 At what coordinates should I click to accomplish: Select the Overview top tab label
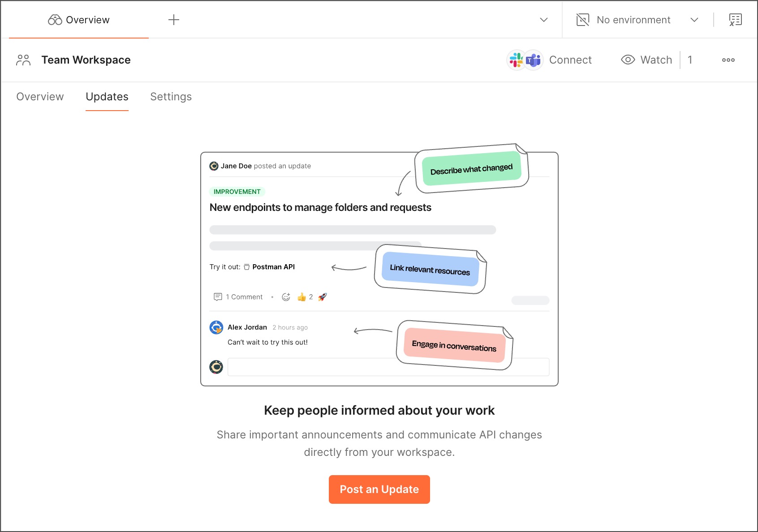[x=88, y=20]
